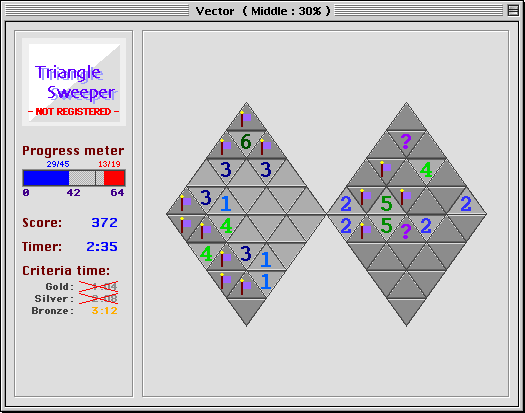The width and height of the screenshot is (525, 413).
Task: Click the green 4 on the left diamond's lower-left edge
Action: 206,254
